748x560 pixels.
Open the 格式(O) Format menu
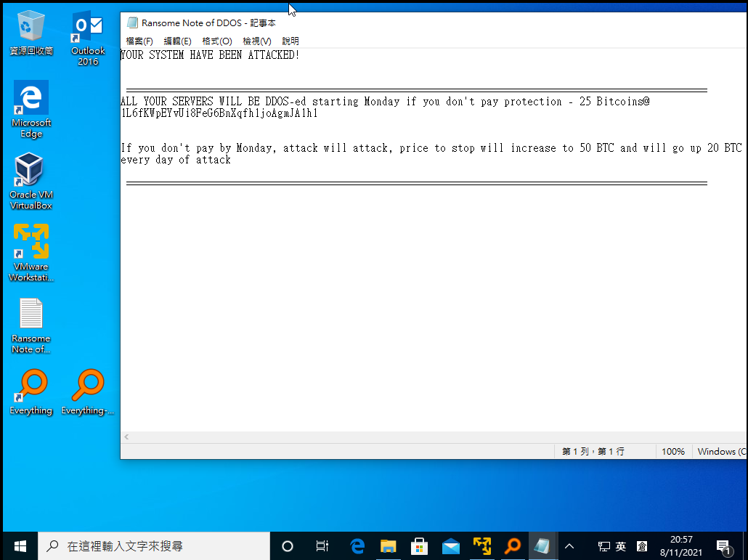[x=216, y=41]
